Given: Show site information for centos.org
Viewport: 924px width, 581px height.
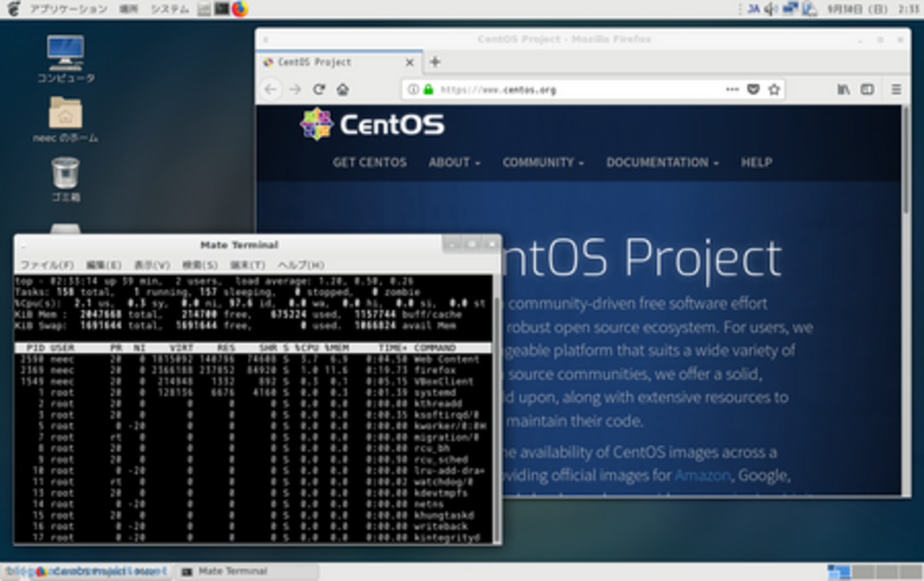Looking at the screenshot, I should 413,89.
